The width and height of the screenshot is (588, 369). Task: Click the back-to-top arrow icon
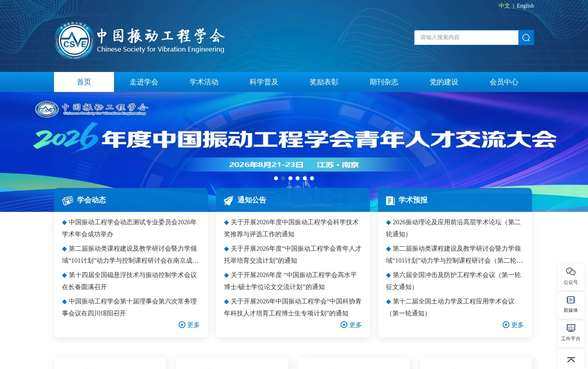[571, 360]
